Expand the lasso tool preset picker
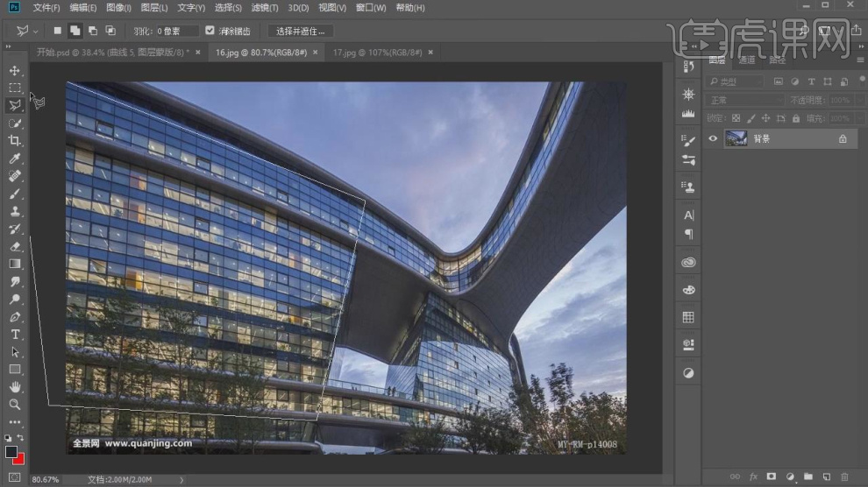Screen dimensions: 868x487 click(x=25, y=31)
